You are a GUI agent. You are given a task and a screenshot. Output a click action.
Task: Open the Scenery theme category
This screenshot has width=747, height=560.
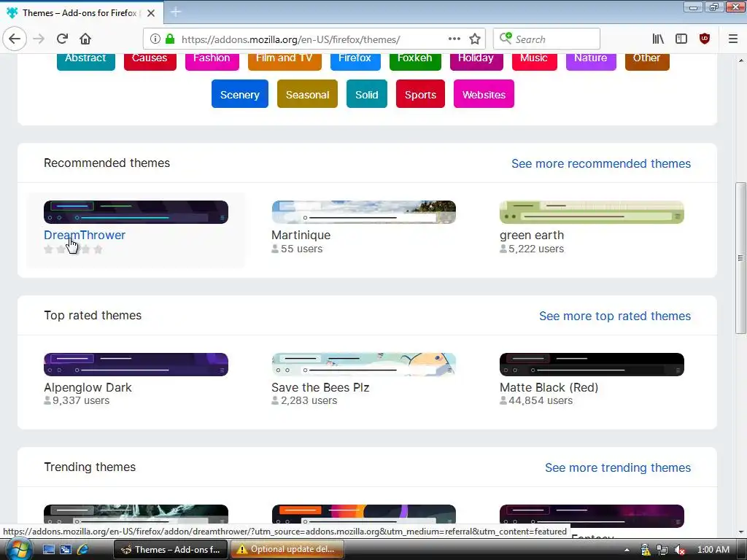coord(239,94)
